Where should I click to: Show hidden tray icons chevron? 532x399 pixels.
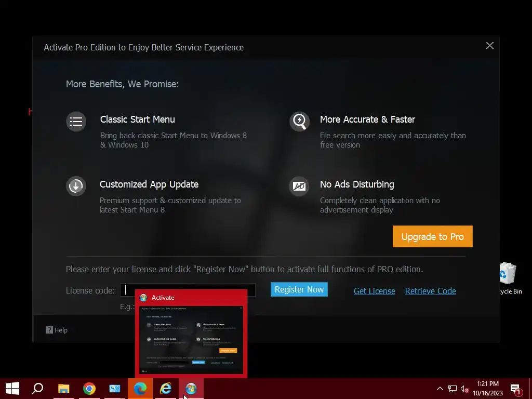point(440,389)
